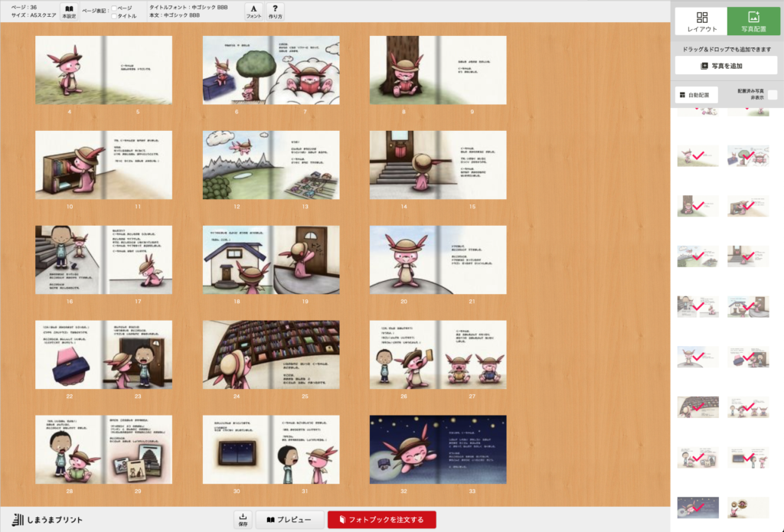Enable the タイトル display checkbox

tap(115, 16)
